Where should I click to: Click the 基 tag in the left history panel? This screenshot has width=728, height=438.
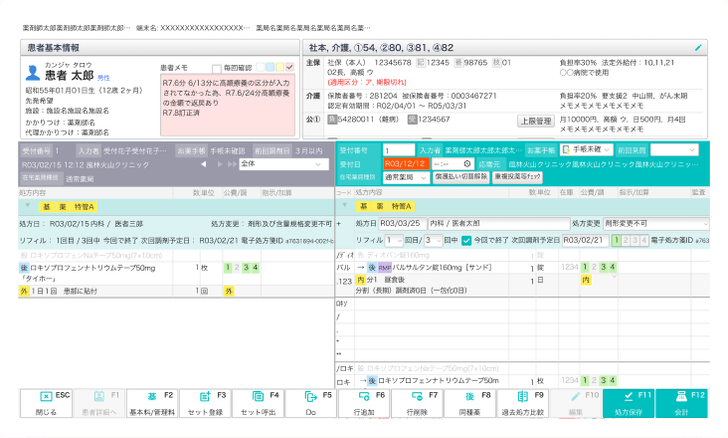pos(46,207)
